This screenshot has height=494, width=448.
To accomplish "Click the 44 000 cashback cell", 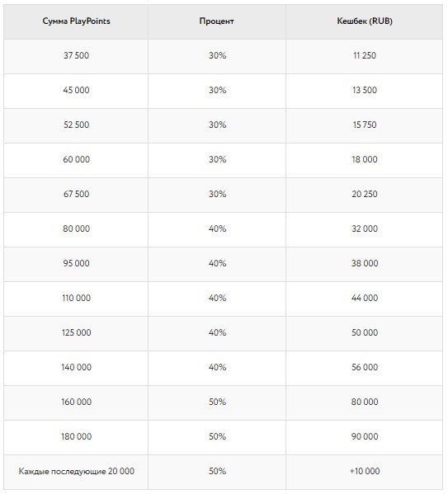I will click(365, 299).
